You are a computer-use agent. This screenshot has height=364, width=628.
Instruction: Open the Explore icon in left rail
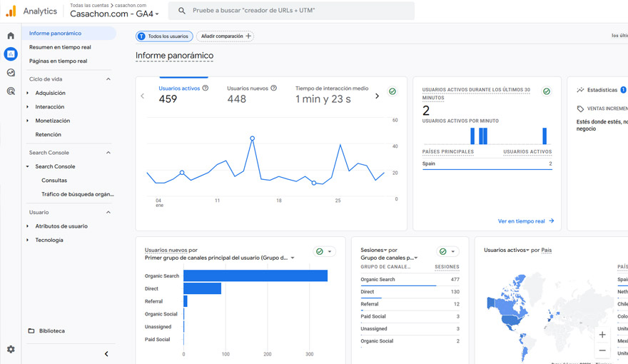[x=11, y=73]
